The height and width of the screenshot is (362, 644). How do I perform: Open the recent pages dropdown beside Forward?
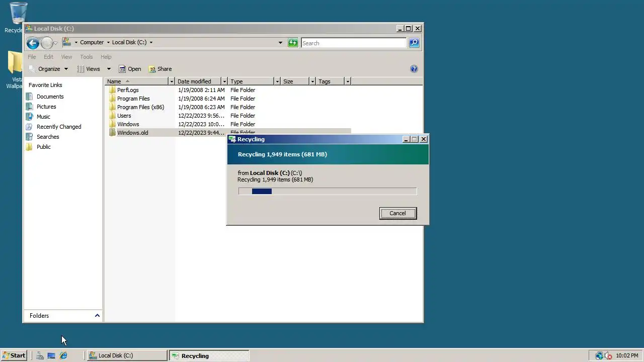coord(56,43)
